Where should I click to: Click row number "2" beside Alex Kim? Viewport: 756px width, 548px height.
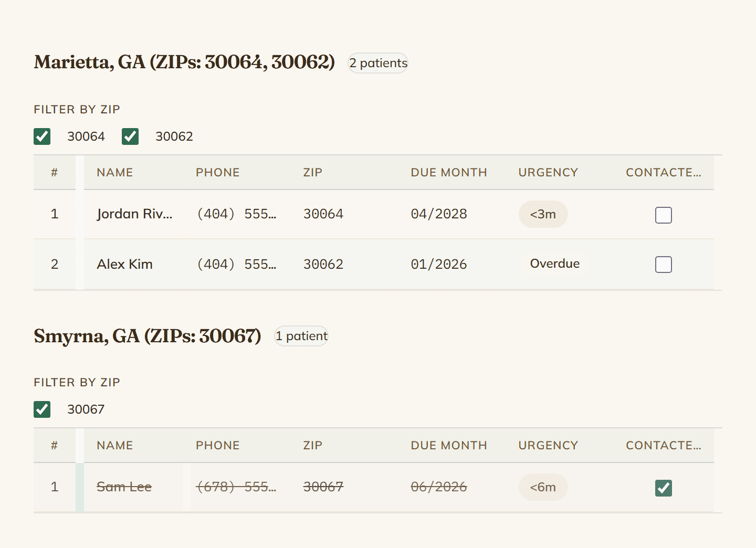click(x=55, y=264)
